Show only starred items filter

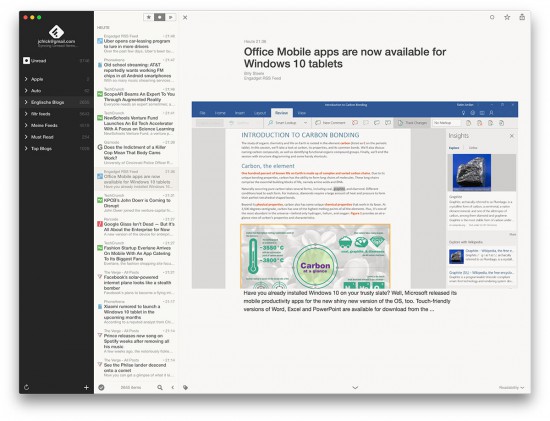coord(149,17)
